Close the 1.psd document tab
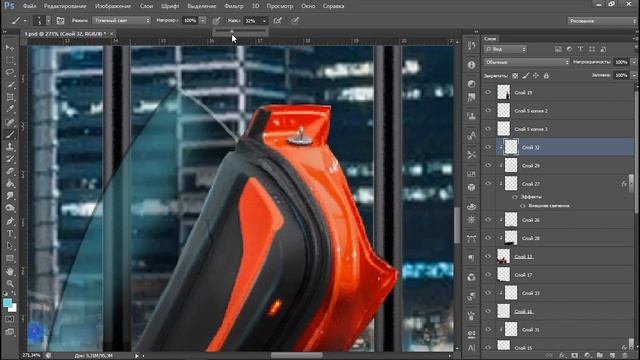Screen dimensions: 640x360 click(111, 33)
